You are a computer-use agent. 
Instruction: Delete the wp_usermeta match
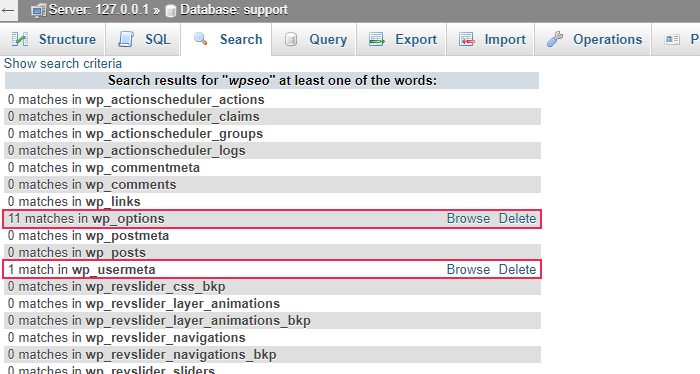coord(517,269)
